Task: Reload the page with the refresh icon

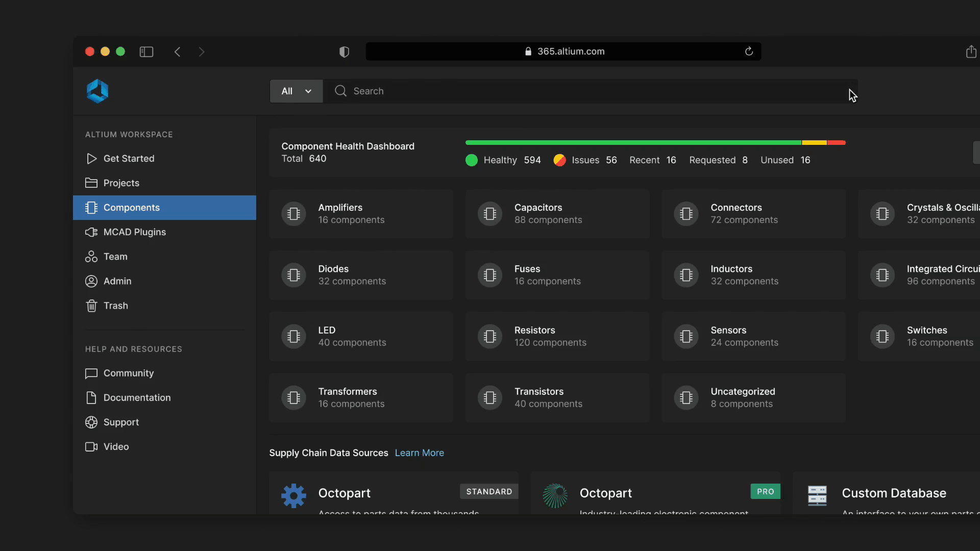Action: [749, 51]
